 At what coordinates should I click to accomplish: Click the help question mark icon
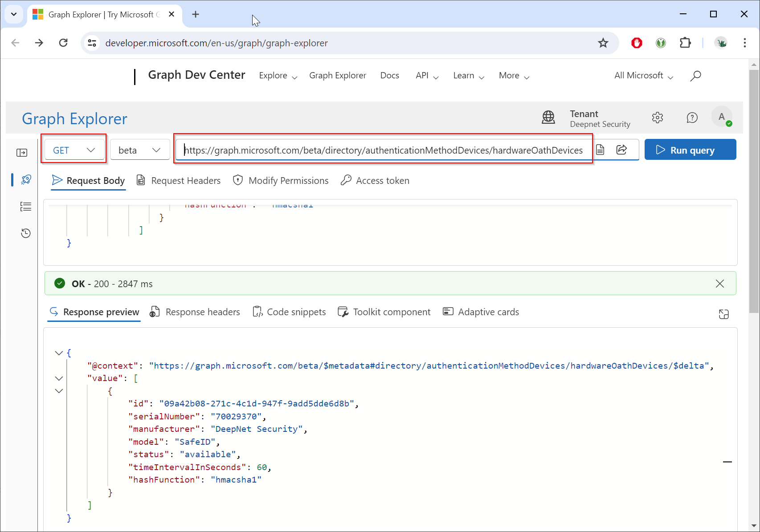coord(692,118)
